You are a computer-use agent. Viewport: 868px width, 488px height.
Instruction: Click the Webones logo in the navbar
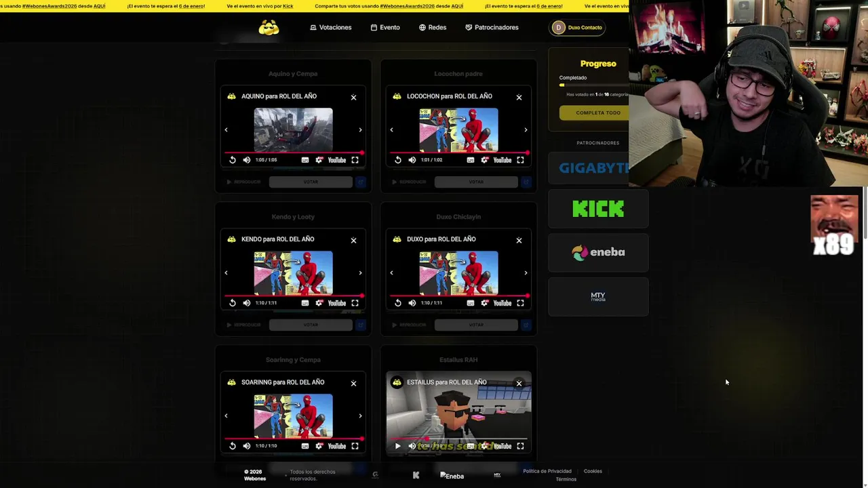point(269,27)
